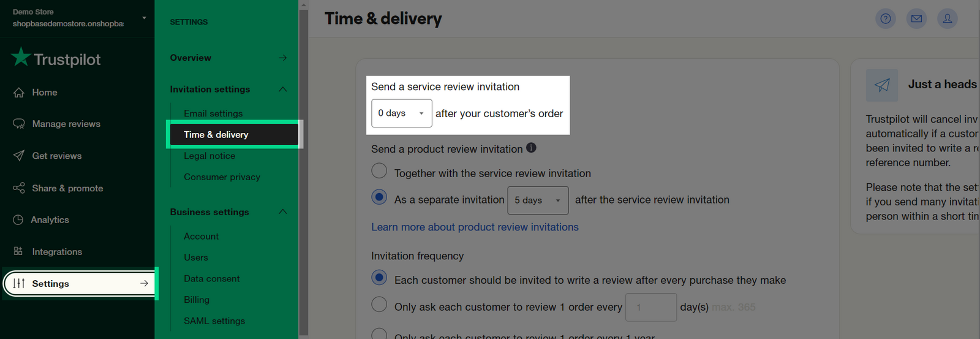Click the Get reviews paper plane icon
The width and height of the screenshot is (980, 339).
[x=19, y=156]
